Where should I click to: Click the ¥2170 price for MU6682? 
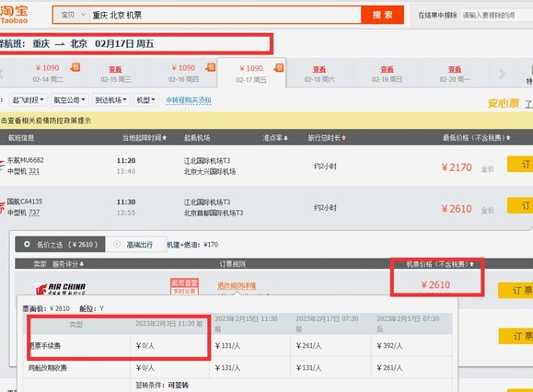click(457, 167)
